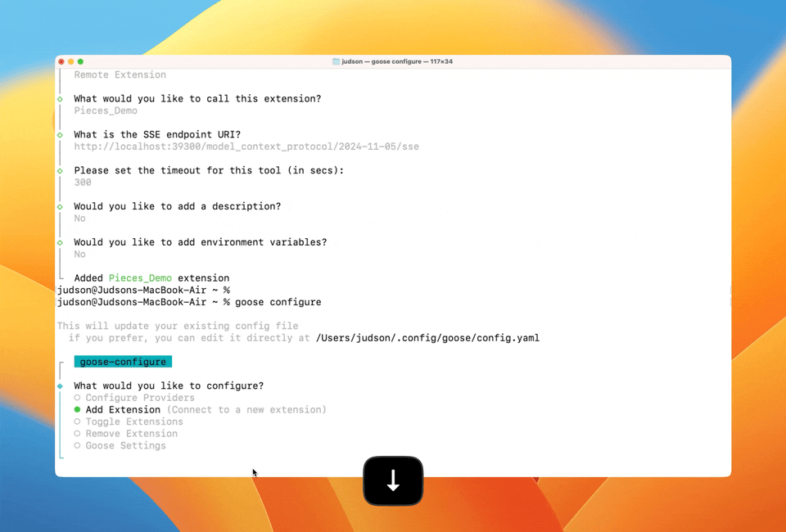The height and width of the screenshot is (532, 786).
Task: Maximize the terminal with the green button
Action: pyautogui.click(x=80, y=61)
